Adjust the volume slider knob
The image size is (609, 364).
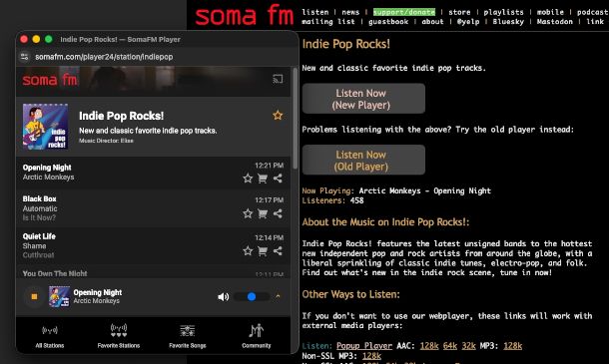coord(252,297)
